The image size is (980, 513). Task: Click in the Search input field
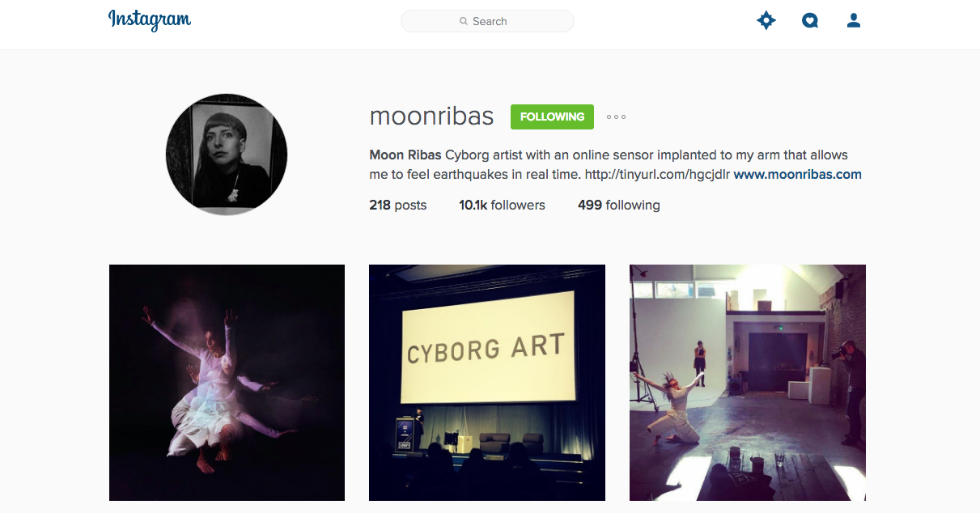(487, 21)
